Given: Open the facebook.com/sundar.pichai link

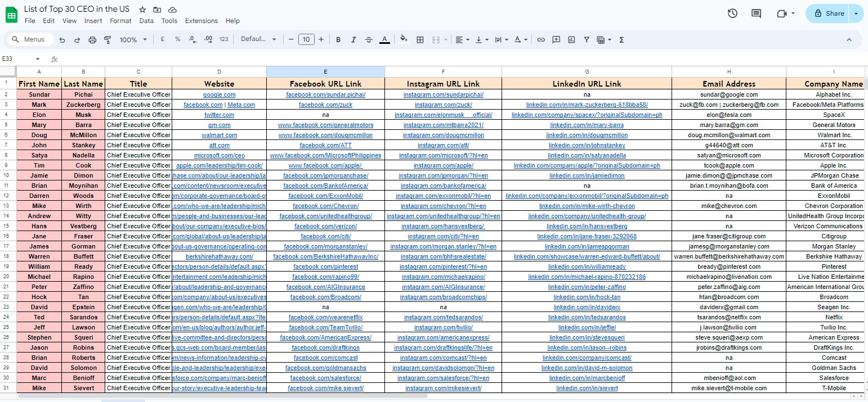Looking at the screenshot, I should point(325,94).
